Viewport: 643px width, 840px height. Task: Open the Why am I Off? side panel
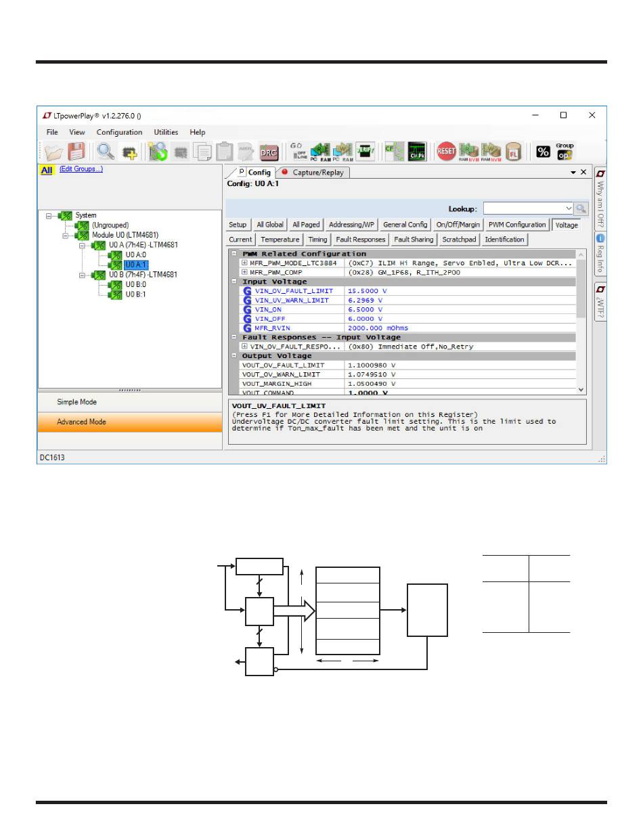[x=600, y=199]
